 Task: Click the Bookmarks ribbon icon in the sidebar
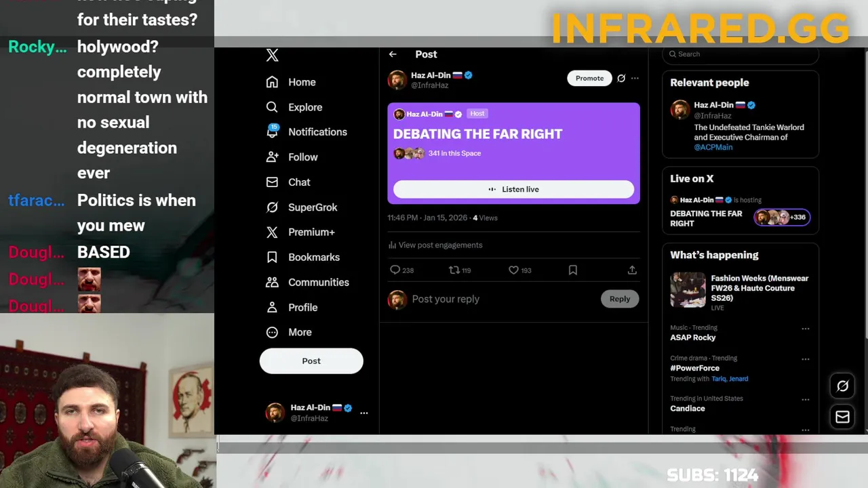pyautogui.click(x=272, y=258)
